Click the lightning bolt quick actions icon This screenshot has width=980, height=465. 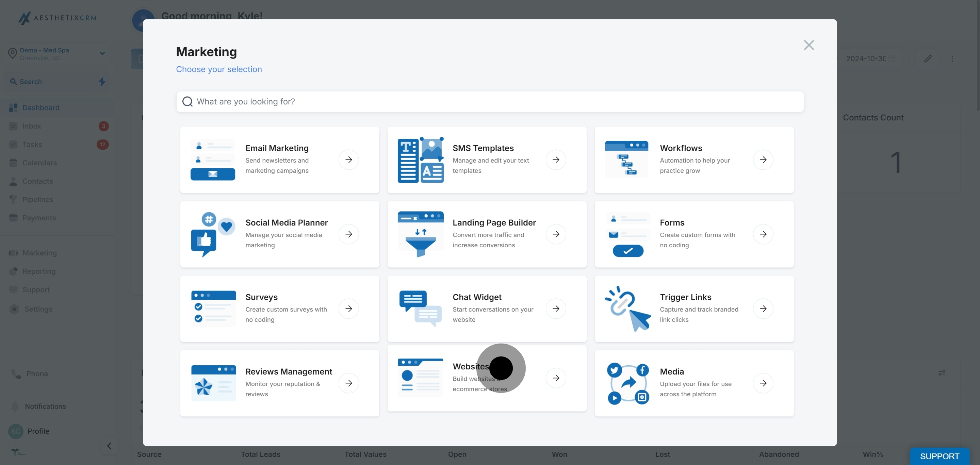click(x=102, y=82)
